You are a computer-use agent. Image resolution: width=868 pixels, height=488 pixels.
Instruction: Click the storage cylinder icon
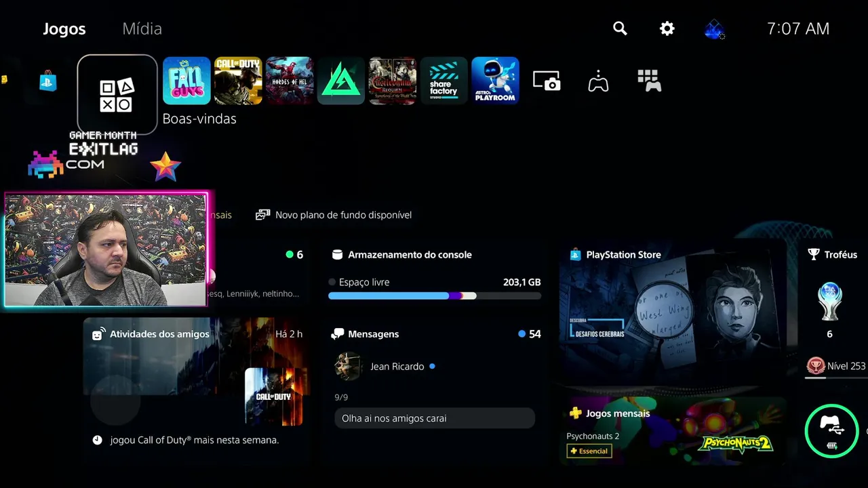pyautogui.click(x=337, y=255)
